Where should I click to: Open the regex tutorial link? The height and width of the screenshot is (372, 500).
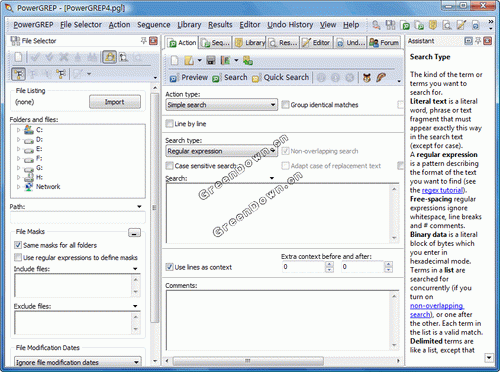click(x=442, y=190)
